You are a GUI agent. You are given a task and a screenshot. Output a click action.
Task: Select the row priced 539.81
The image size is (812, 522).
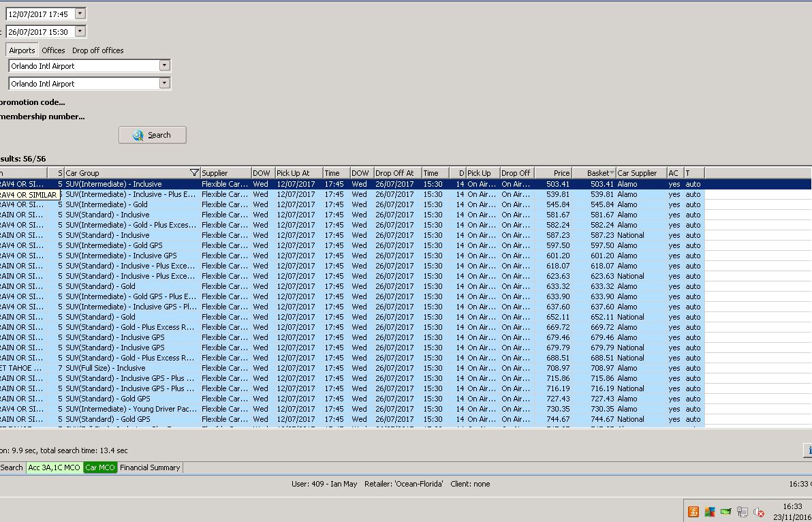coord(352,194)
